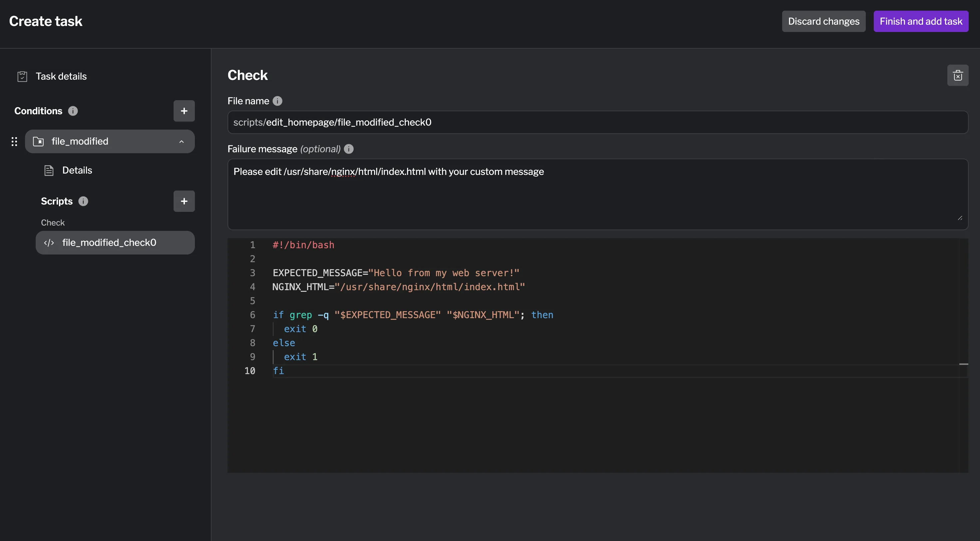The image size is (980, 541).
Task: Click the delete check trash icon
Action: (x=958, y=75)
